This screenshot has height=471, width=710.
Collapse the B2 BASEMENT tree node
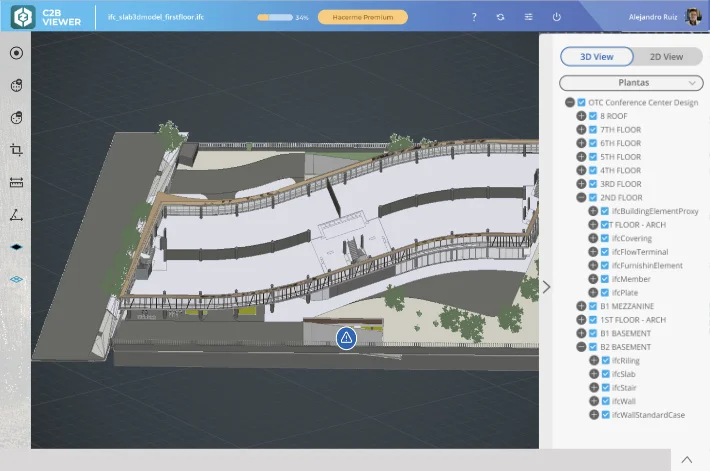click(x=581, y=347)
